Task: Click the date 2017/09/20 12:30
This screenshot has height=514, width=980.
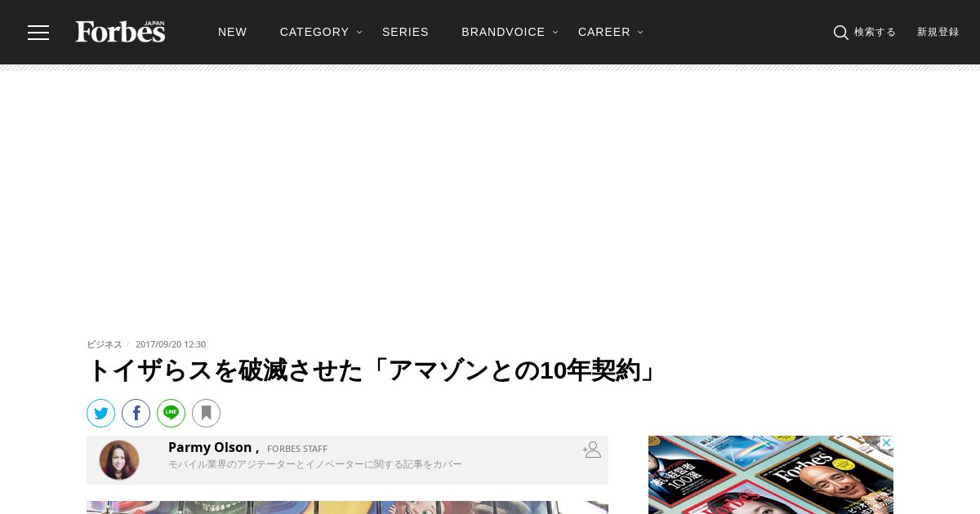Action: click(x=171, y=344)
